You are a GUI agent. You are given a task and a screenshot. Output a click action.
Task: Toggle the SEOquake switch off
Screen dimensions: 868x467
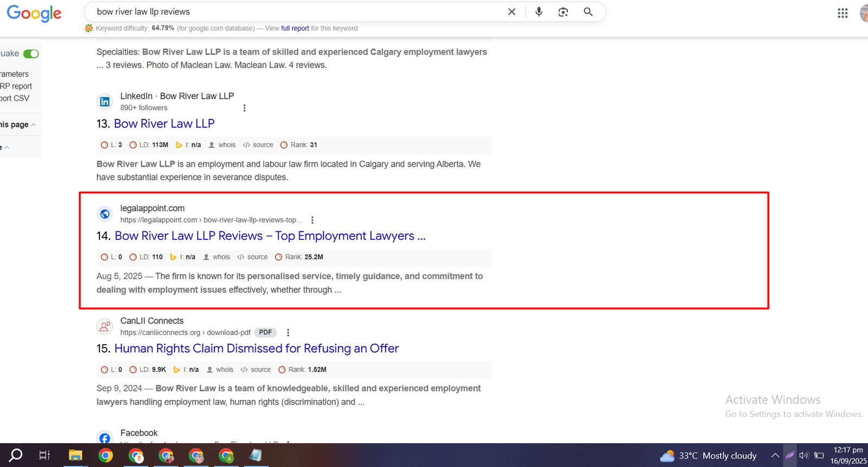tap(31, 54)
